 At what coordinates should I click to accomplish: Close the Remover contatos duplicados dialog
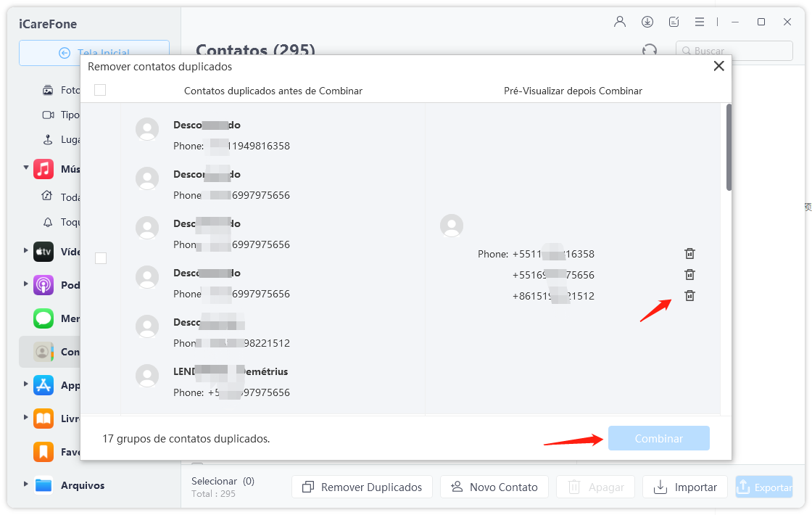[718, 66]
